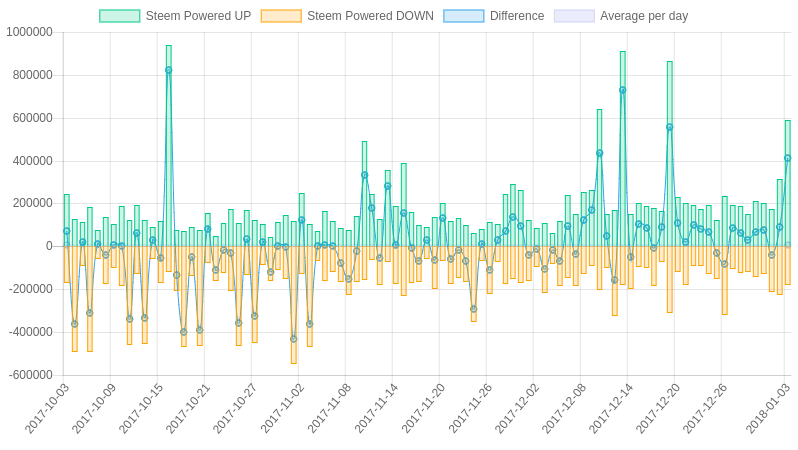Click the green Steem Powered UP legend swatch
This screenshot has height=450, width=798.
[x=120, y=16]
